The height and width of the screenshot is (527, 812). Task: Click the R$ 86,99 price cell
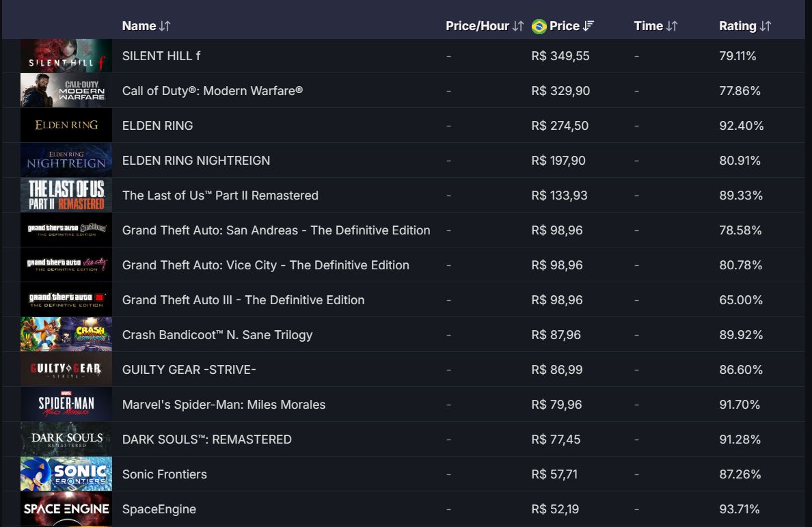(x=556, y=370)
